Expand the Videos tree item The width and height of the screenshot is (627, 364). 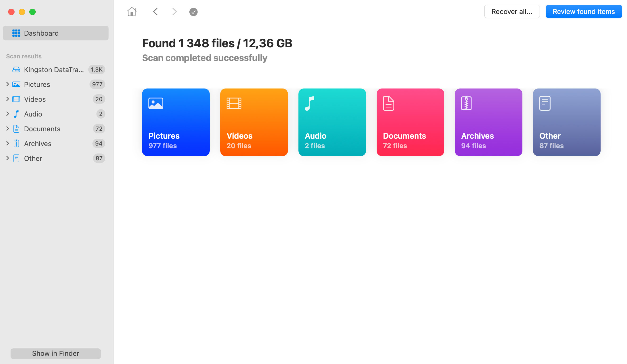[x=7, y=99]
